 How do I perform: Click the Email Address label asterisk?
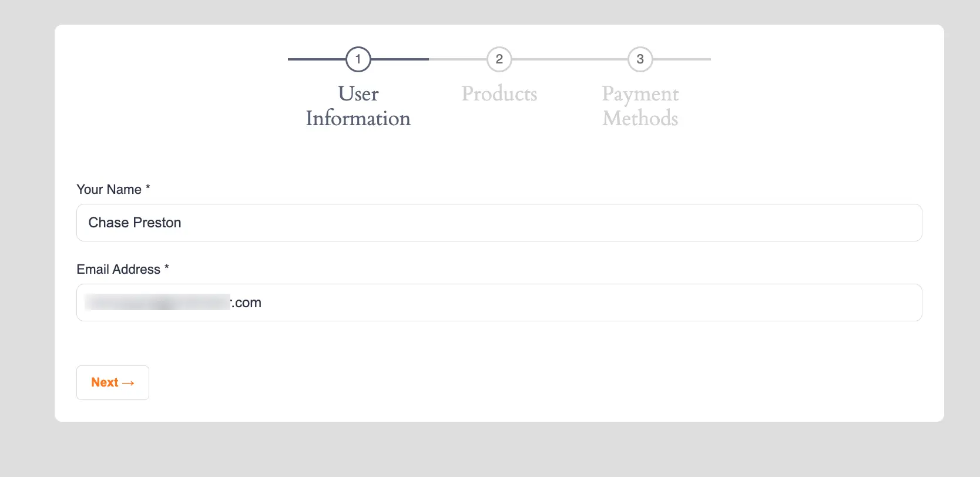(166, 268)
